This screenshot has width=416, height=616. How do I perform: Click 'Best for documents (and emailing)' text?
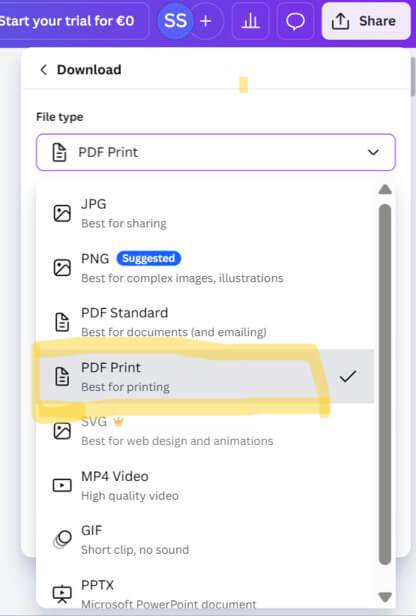(x=174, y=332)
